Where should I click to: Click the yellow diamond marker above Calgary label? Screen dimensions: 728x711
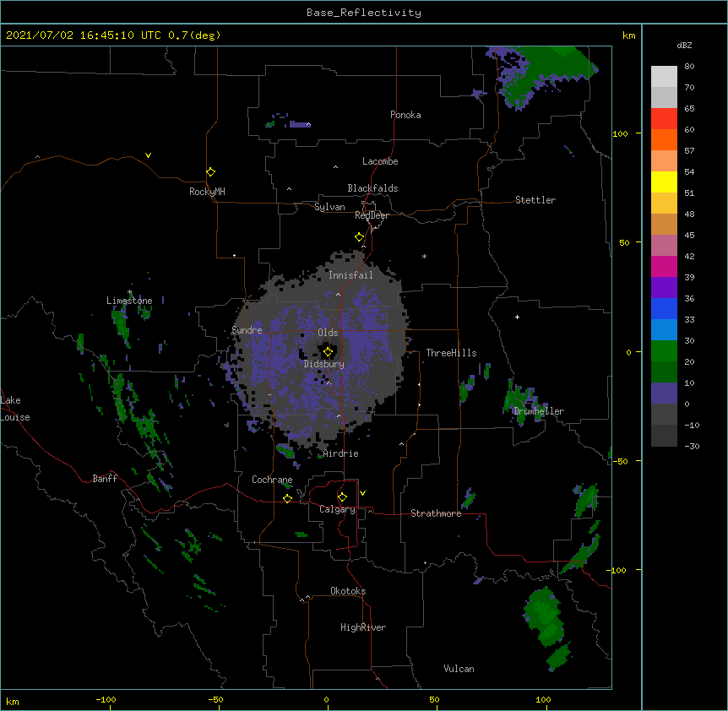[342, 497]
